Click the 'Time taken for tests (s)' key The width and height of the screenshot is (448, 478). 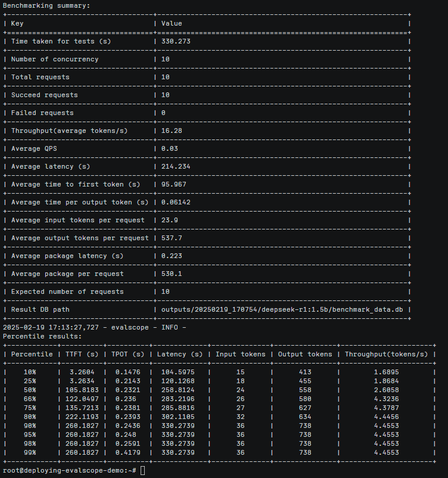tap(61, 41)
